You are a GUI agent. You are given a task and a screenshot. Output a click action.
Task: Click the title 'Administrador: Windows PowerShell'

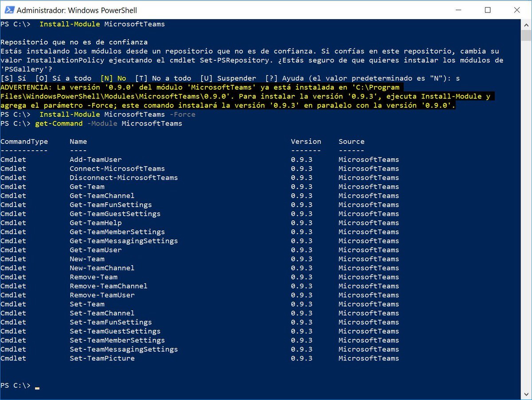pos(77,10)
